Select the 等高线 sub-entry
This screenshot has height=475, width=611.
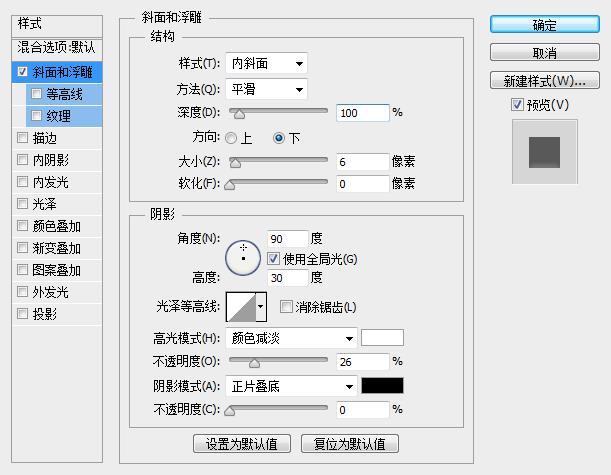[64, 94]
